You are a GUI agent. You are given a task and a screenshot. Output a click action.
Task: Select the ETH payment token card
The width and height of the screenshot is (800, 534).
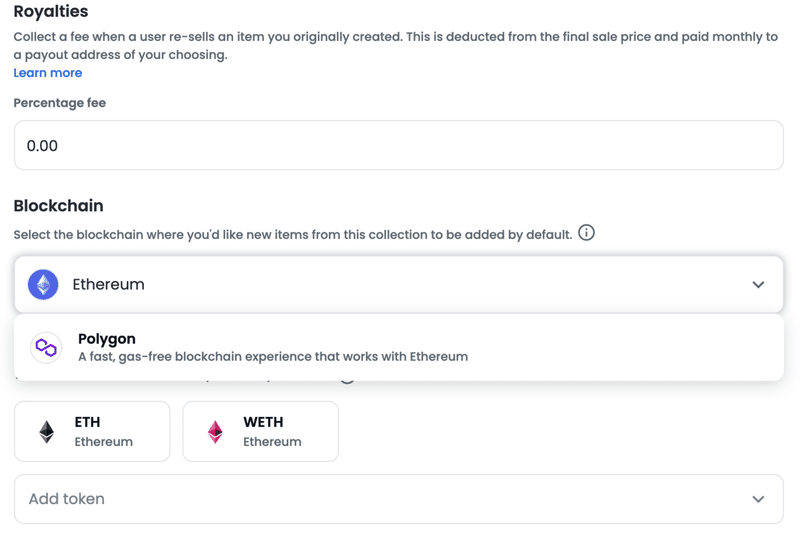coord(92,431)
